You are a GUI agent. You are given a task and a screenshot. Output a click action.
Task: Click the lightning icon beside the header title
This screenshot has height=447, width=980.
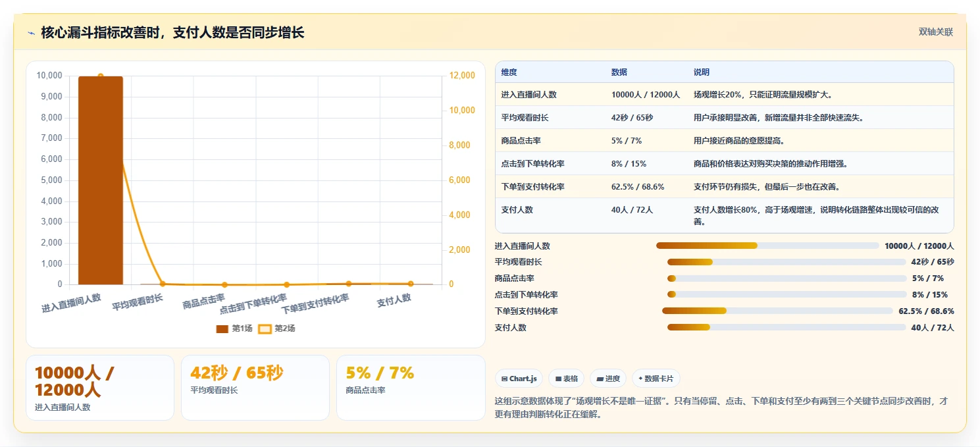point(31,33)
